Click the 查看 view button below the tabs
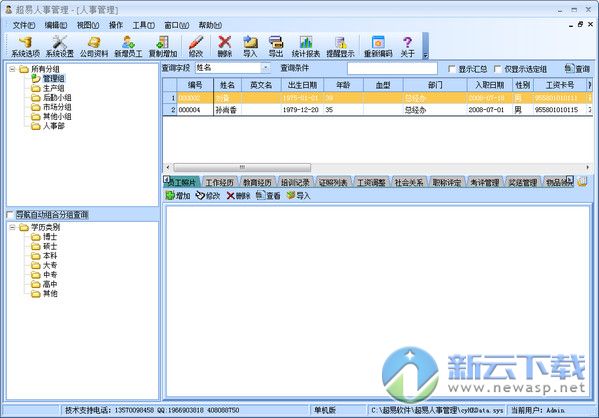This screenshot has height=418, width=599. tap(268, 196)
